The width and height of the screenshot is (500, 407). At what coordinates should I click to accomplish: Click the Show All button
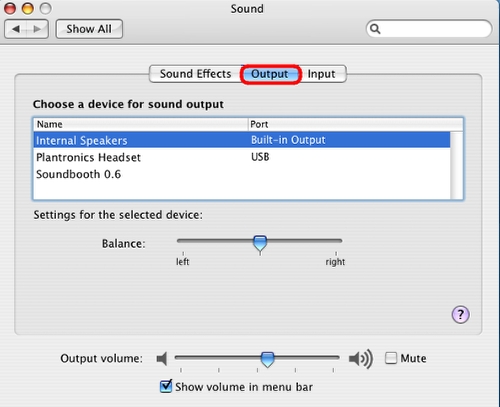(89, 29)
